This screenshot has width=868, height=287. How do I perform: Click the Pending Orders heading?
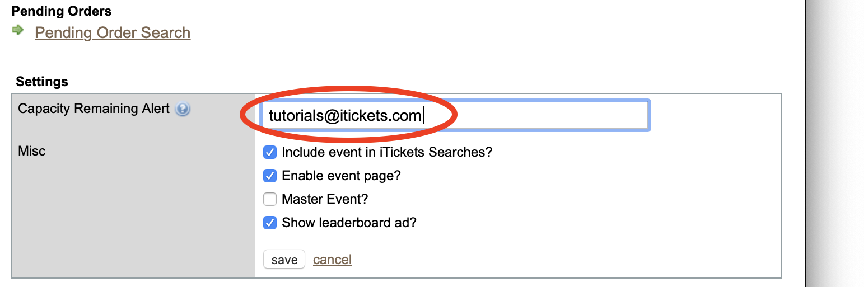click(62, 11)
